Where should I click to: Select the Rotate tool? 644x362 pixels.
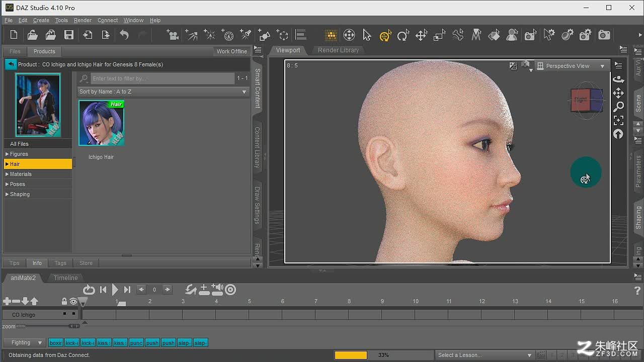pyautogui.click(x=403, y=35)
